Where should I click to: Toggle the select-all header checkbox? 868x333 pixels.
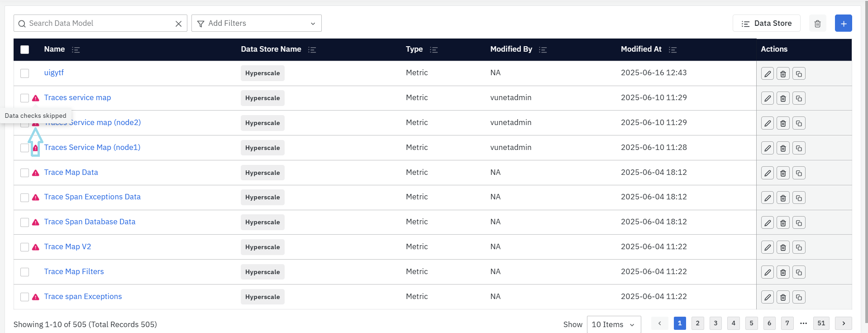click(25, 49)
